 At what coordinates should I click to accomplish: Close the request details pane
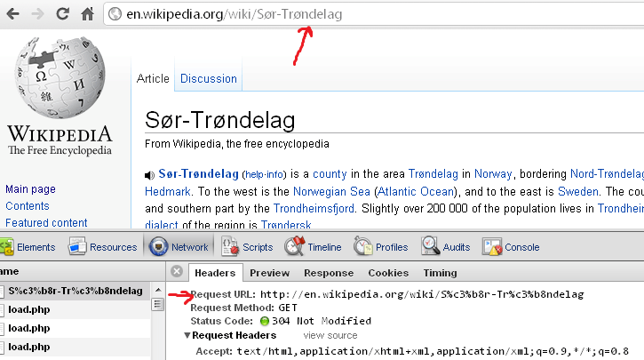(x=177, y=271)
